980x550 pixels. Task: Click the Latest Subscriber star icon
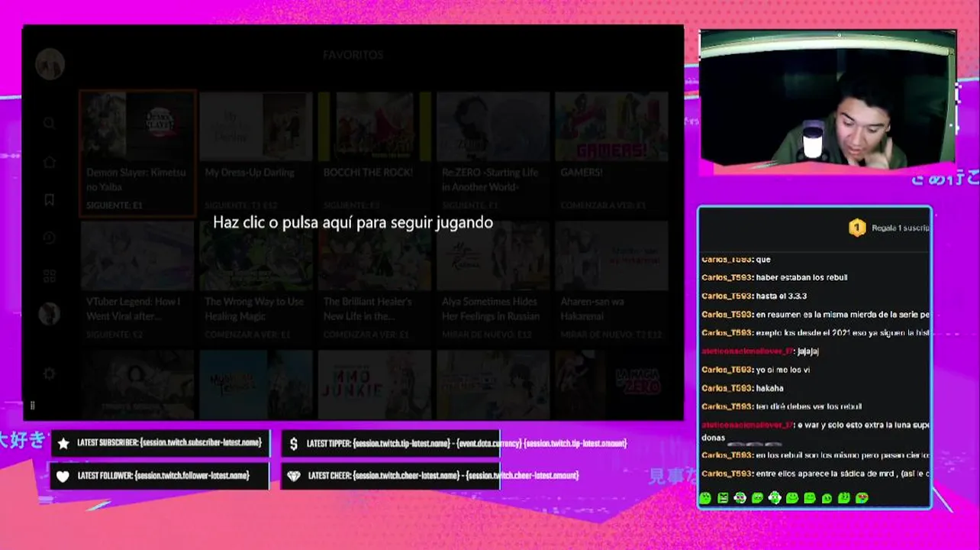pos(63,443)
